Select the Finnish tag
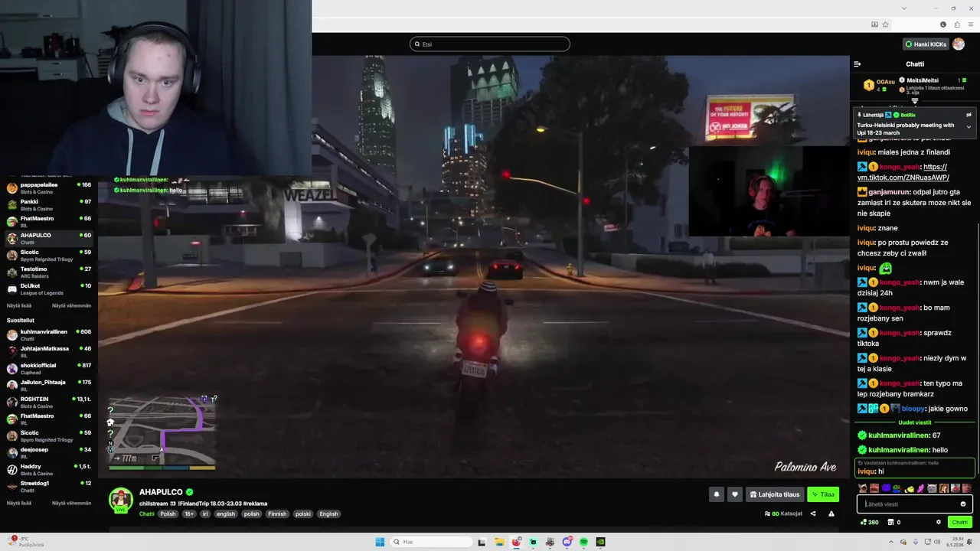Image resolution: width=980 pixels, height=551 pixels. [x=277, y=514]
